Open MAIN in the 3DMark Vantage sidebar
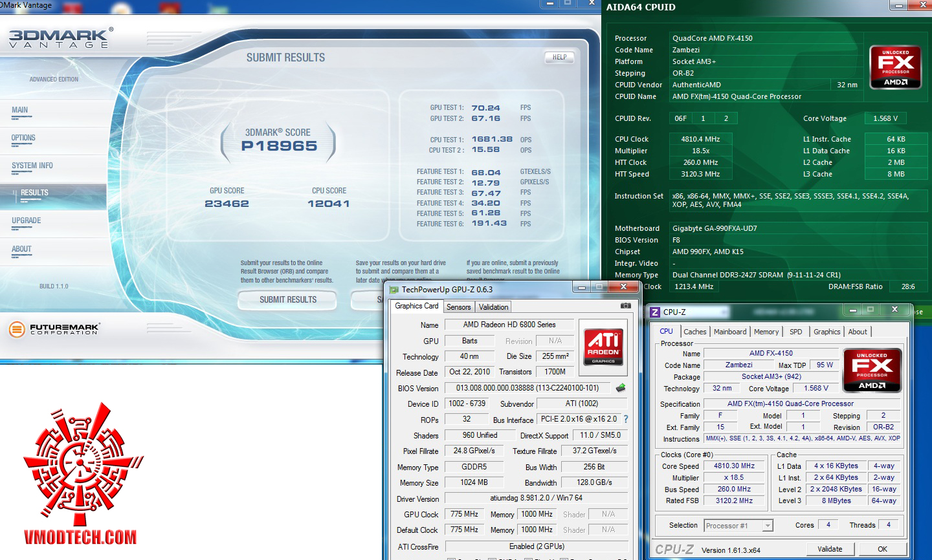The image size is (932, 560). click(20, 110)
